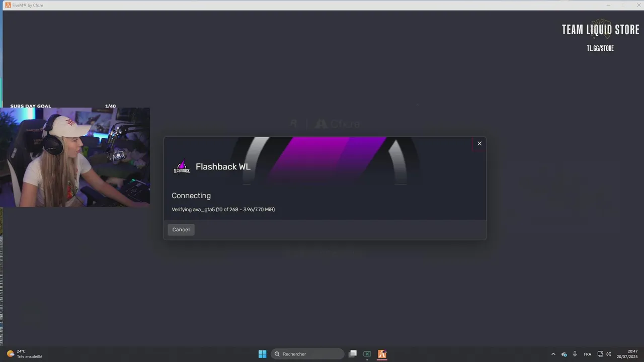Click the Team Liquid Store logo

coord(600,30)
